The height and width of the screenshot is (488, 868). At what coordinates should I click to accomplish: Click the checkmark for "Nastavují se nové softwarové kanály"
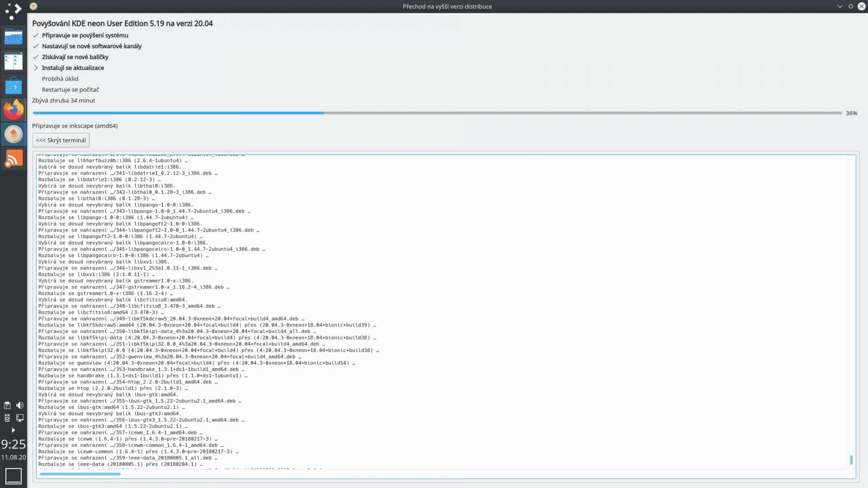pyautogui.click(x=36, y=46)
